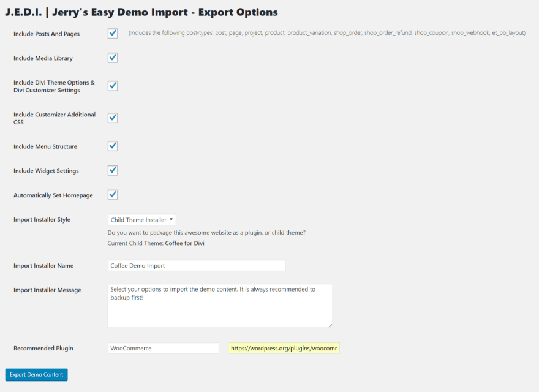
Task: Click the Include Menu Structure label
Action: pos(45,146)
